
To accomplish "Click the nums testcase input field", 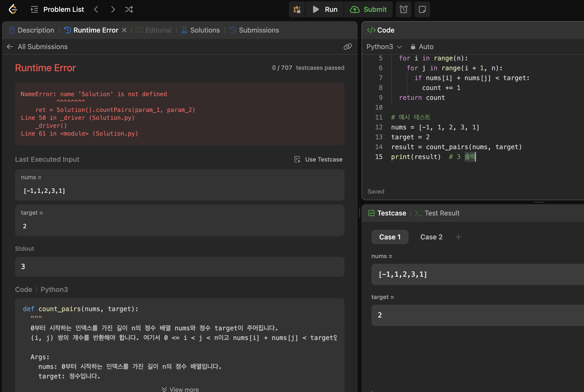I will pyautogui.click(x=475, y=274).
